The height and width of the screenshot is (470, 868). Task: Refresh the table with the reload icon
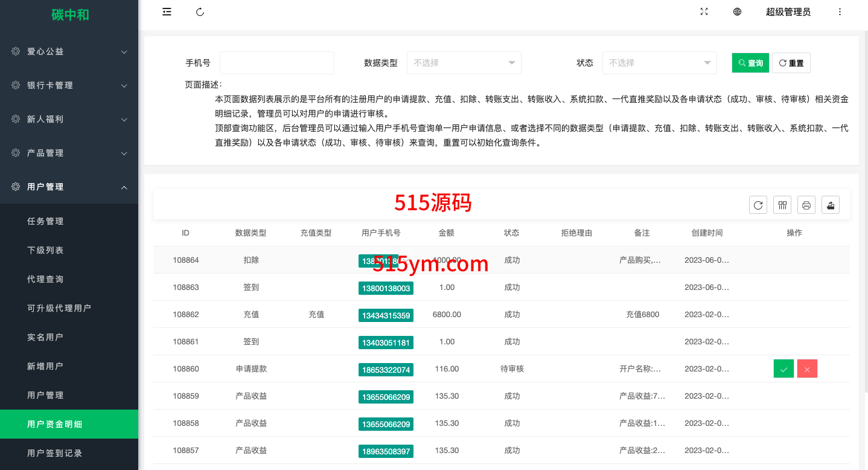coord(758,205)
